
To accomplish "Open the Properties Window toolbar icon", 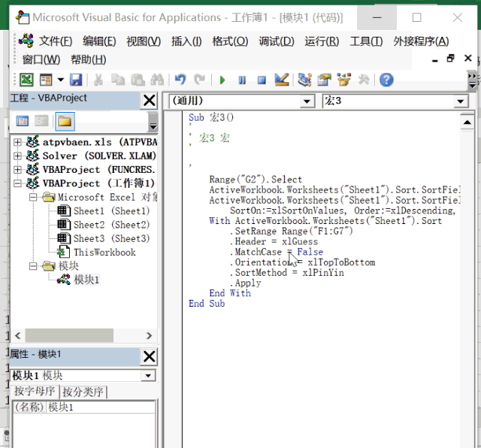I will [x=324, y=80].
